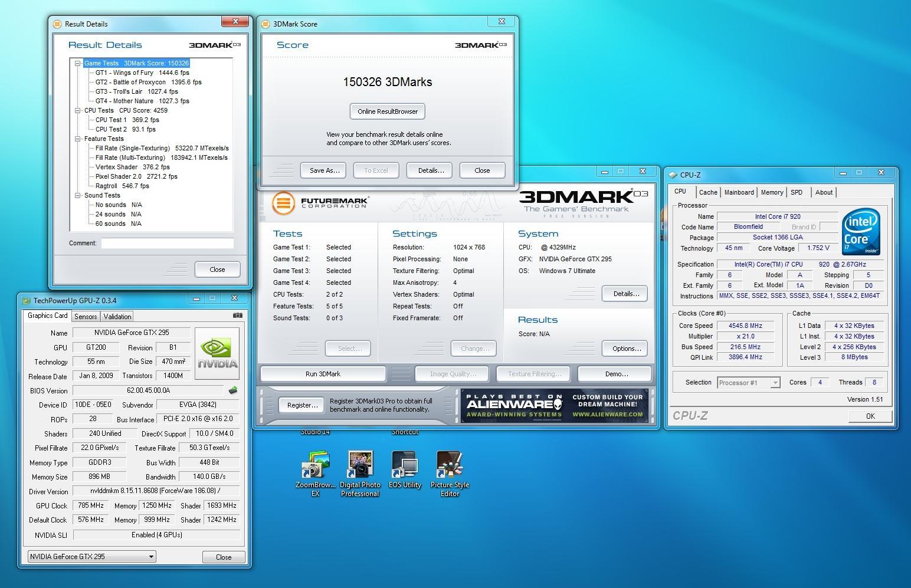Viewport: 911px width, 588px height.
Task: Open Picture Style Editor desktop icon
Action: click(x=450, y=474)
